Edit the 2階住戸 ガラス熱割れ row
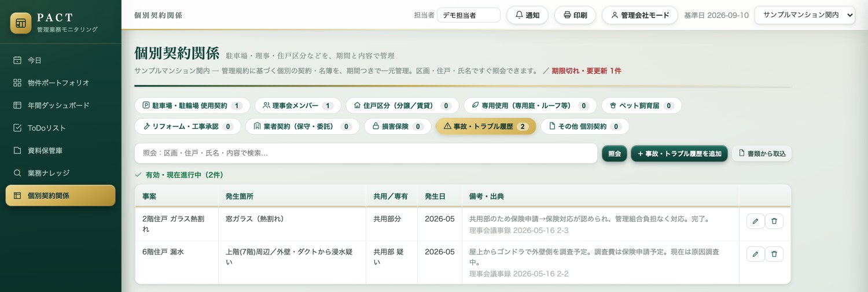 (x=755, y=221)
